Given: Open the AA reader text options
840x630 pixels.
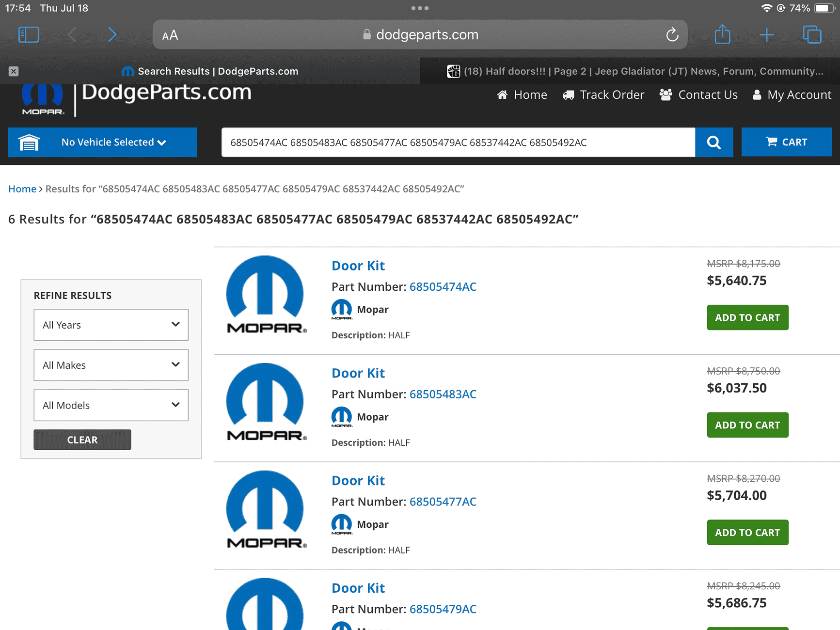Looking at the screenshot, I should tap(170, 35).
